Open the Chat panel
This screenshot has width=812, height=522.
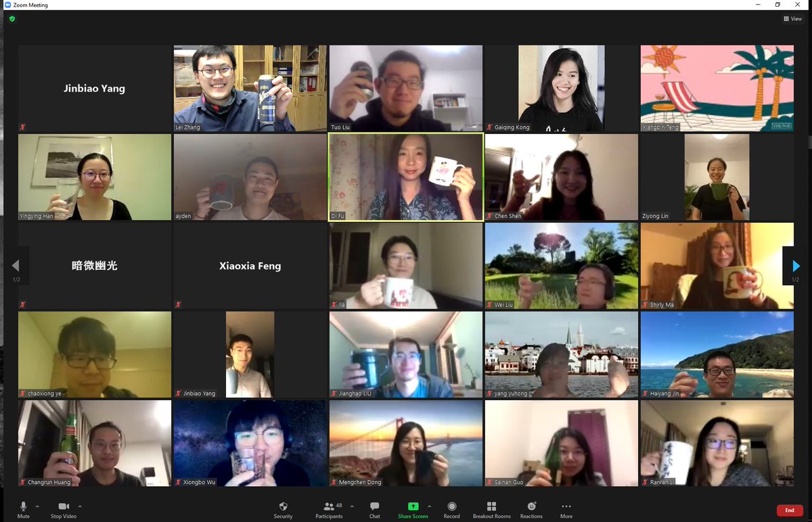tap(374, 509)
